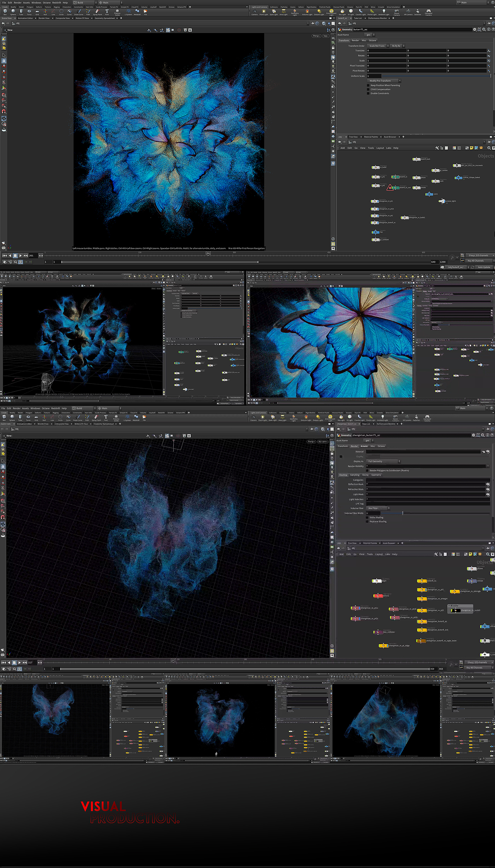Add a Point Light from upper window's shelf

click(264, 12)
